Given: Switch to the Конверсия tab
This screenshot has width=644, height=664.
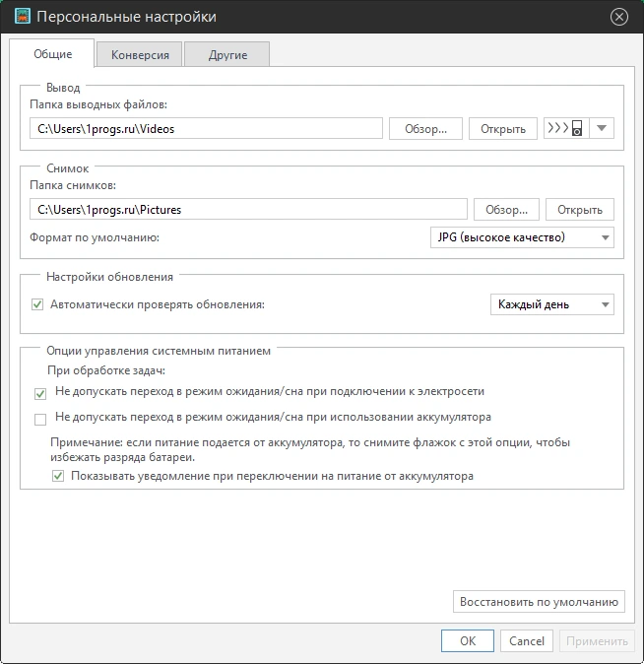Looking at the screenshot, I should pyautogui.click(x=140, y=54).
